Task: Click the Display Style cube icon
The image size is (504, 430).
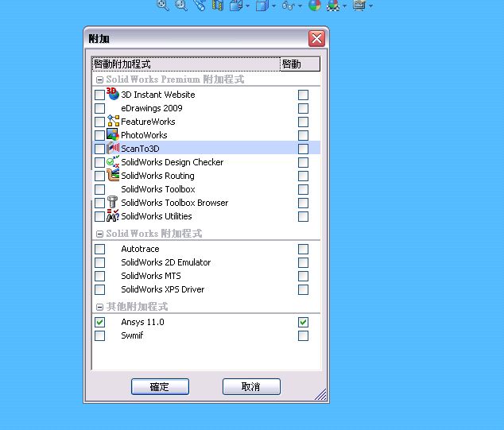Action: 262,5
